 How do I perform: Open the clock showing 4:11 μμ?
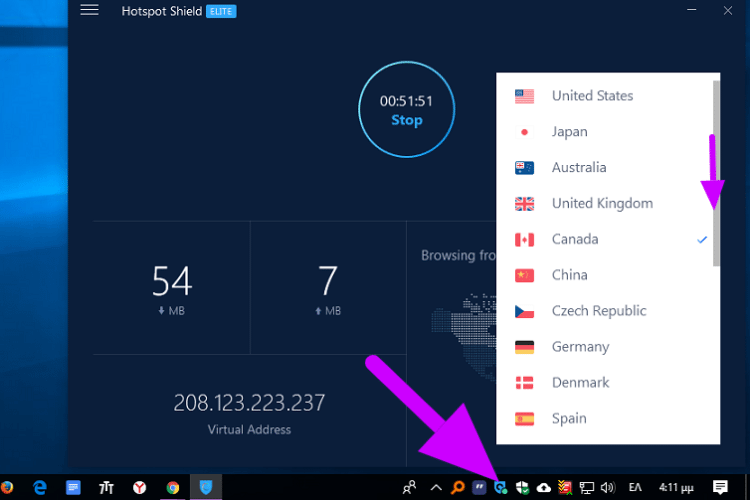(676, 488)
